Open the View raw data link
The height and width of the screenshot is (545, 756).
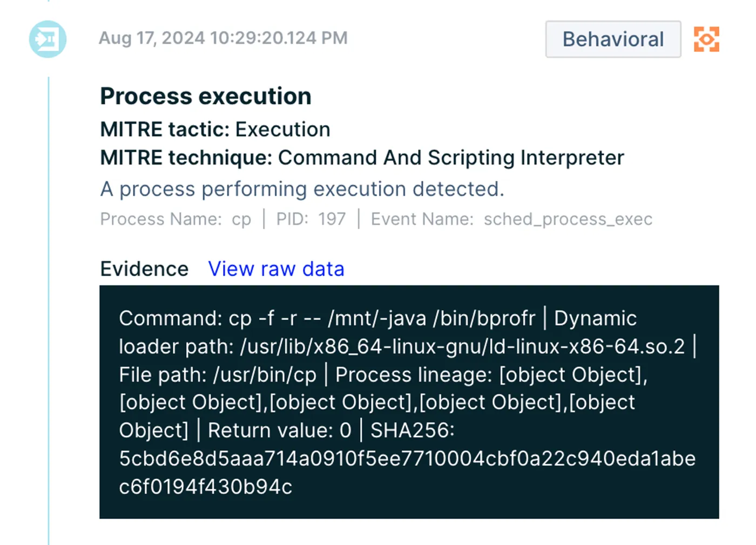pyautogui.click(x=276, y=269)
